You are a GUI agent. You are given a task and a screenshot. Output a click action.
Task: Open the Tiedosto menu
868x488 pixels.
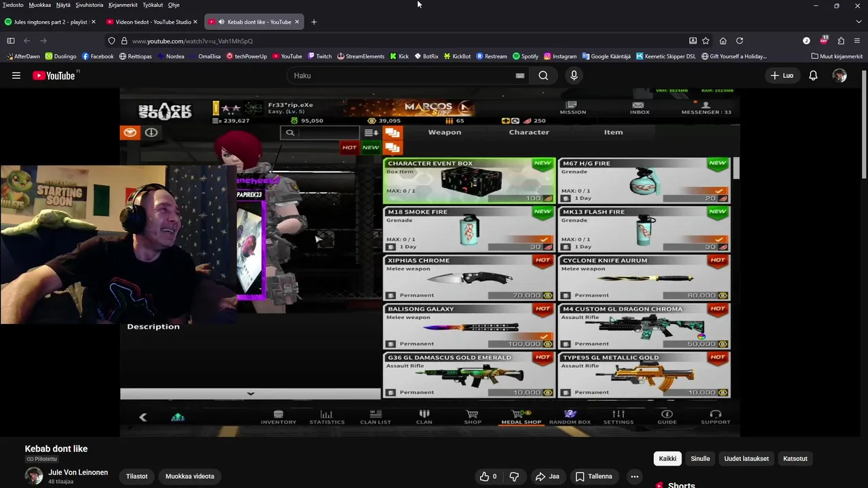coord(13,5)
